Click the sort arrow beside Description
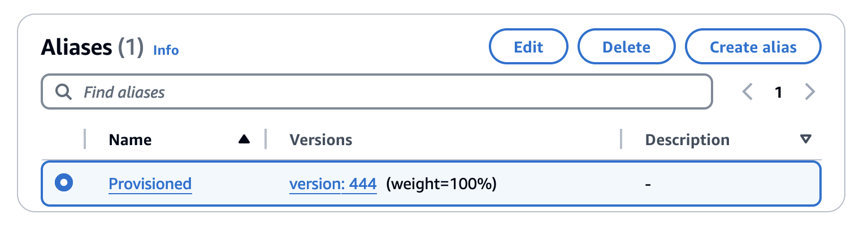The width and height of the screenshot is (868, 227). (806, 139)
